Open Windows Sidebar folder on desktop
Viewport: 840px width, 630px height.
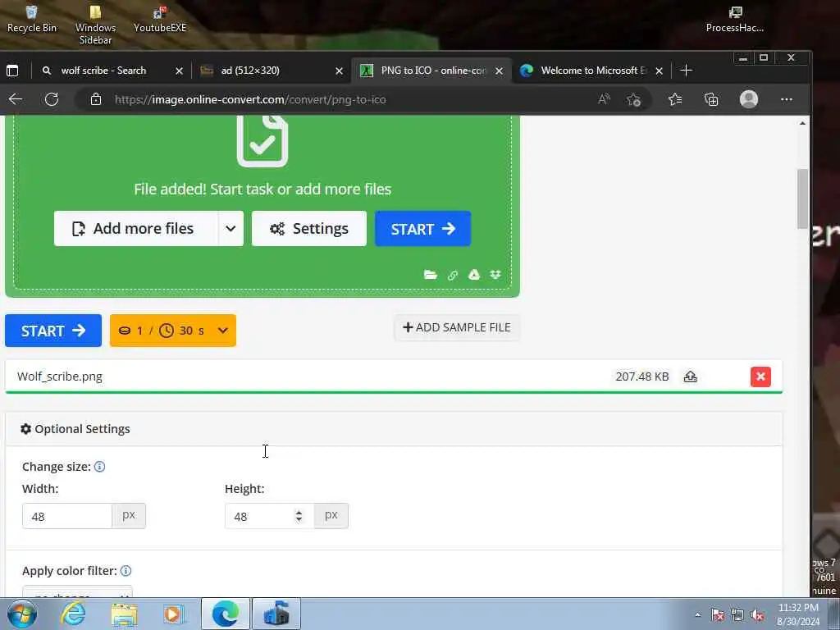[95, 25]
